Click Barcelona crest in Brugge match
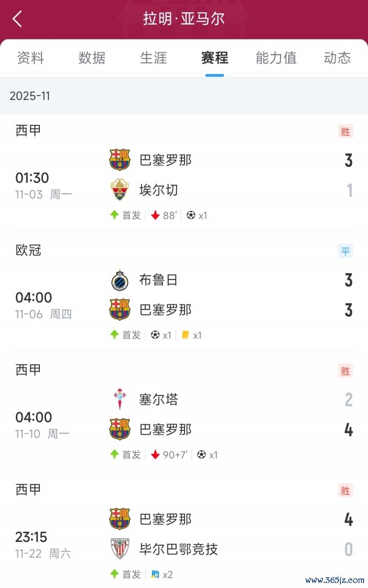 [120, 310]
